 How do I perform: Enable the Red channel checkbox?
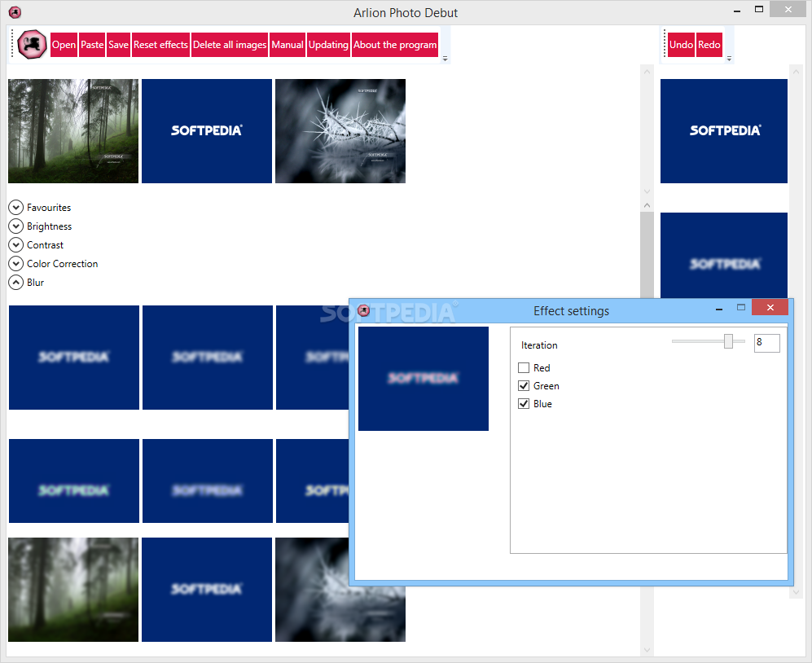524,368
